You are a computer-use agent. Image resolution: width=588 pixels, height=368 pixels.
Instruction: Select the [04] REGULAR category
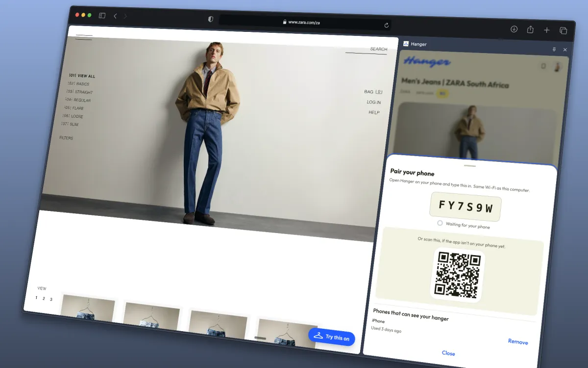tap(78, 100)
